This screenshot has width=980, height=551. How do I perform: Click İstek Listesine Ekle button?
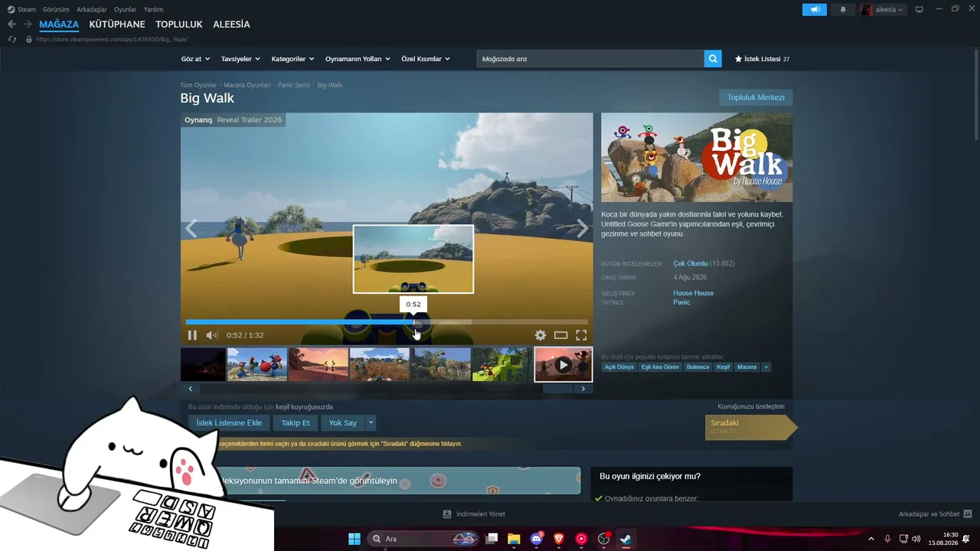click(x=229, y=422)
